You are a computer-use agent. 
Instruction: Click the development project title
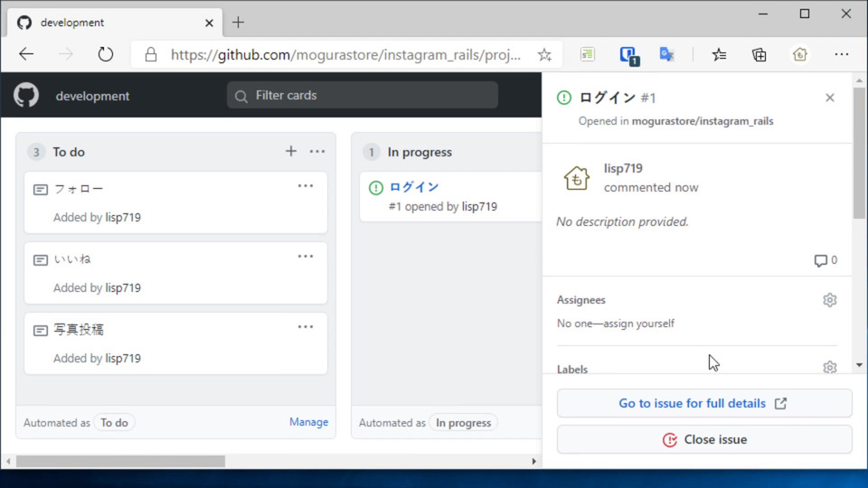(92, 96)
